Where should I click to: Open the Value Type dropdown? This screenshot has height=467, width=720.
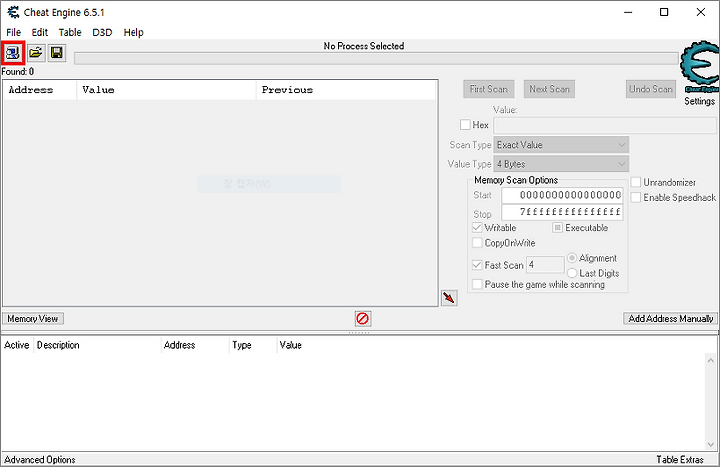561,164
